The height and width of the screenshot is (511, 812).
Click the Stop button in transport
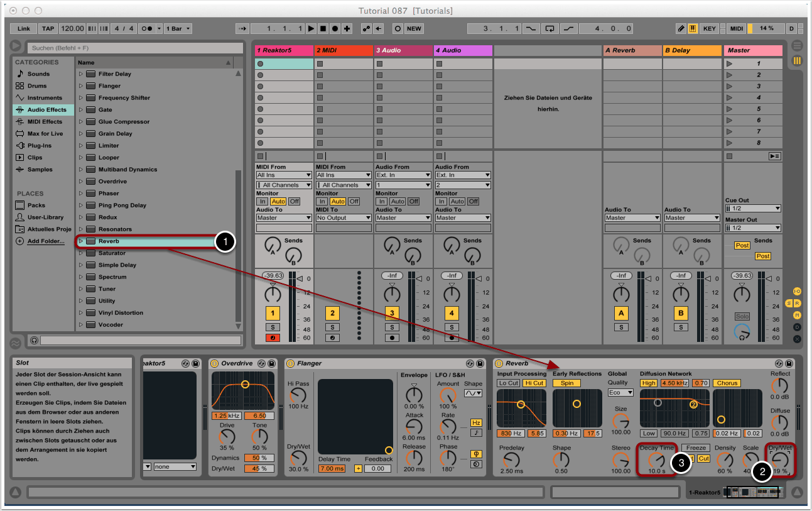tap(323, 29)
